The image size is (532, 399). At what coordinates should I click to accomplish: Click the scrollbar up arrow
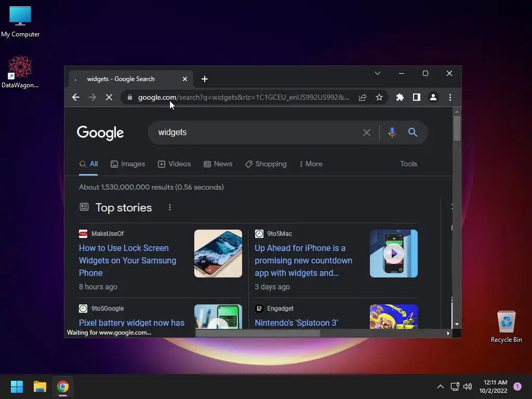click(457, 111)
